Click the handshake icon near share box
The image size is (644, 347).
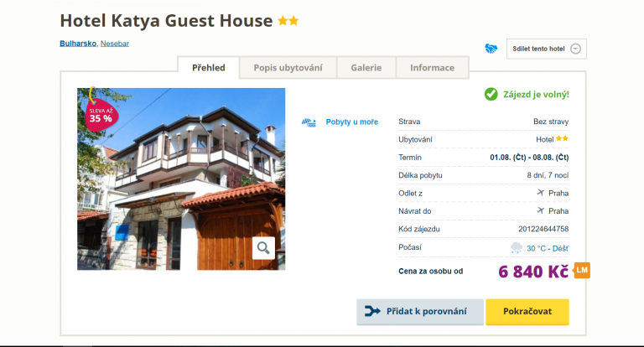[x=491, y=49]
